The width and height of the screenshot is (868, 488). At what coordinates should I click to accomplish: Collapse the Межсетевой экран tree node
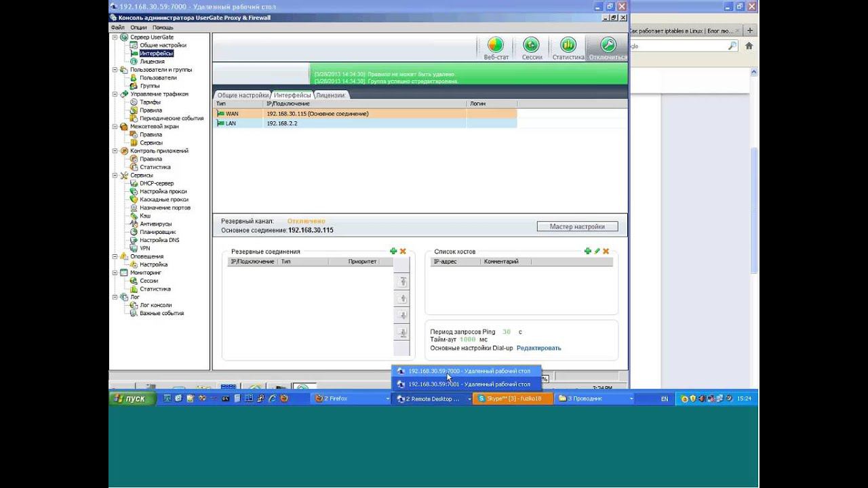pyautogui.click(x=115, y=126)
